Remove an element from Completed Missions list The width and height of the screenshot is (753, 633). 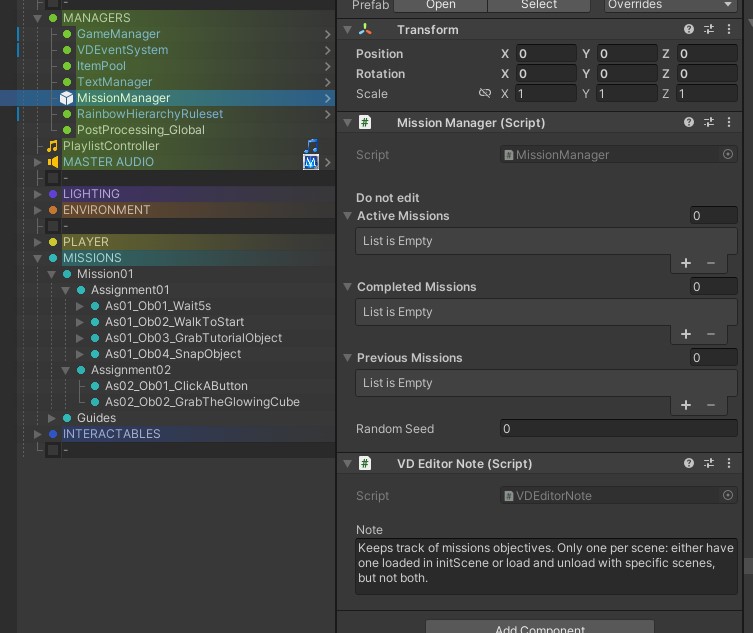[711, 334]
